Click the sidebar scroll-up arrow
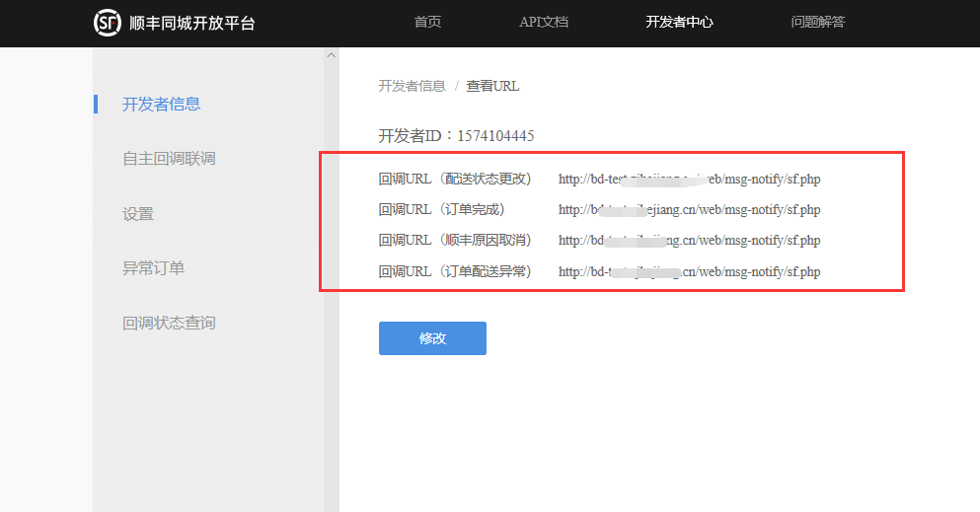The image size is (980, 512). pos(331,55)
